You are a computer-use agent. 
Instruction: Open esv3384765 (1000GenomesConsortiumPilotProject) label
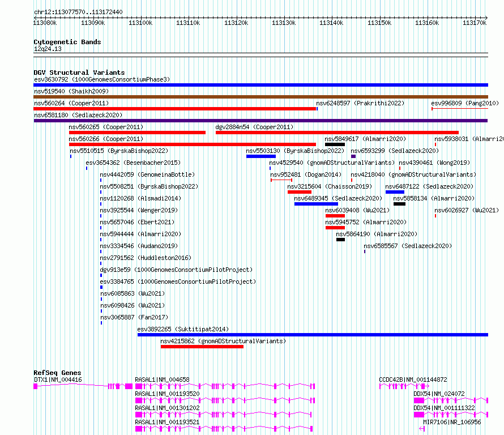coord(178,282)
